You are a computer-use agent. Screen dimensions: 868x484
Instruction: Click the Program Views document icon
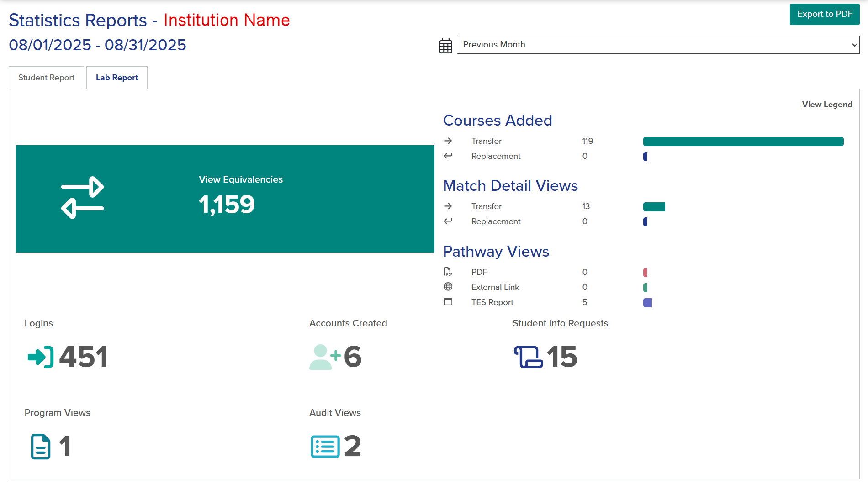(40, 447)
